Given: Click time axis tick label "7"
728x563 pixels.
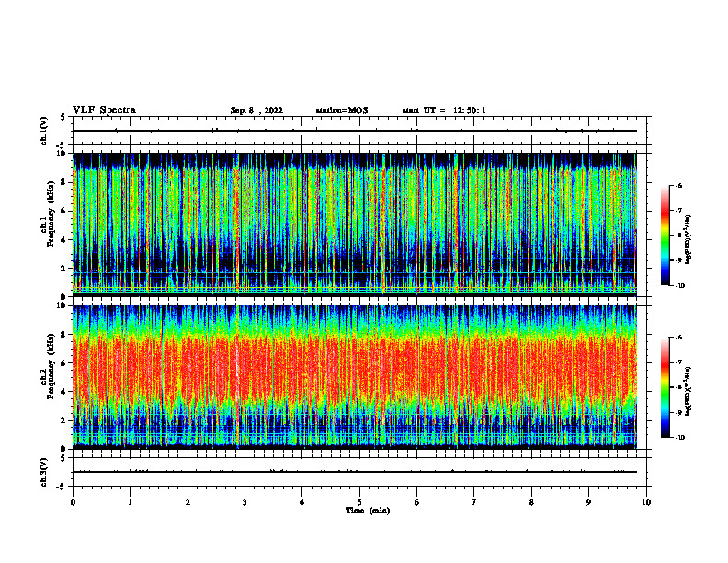Looking at the screenshot, I should [474, 502].
